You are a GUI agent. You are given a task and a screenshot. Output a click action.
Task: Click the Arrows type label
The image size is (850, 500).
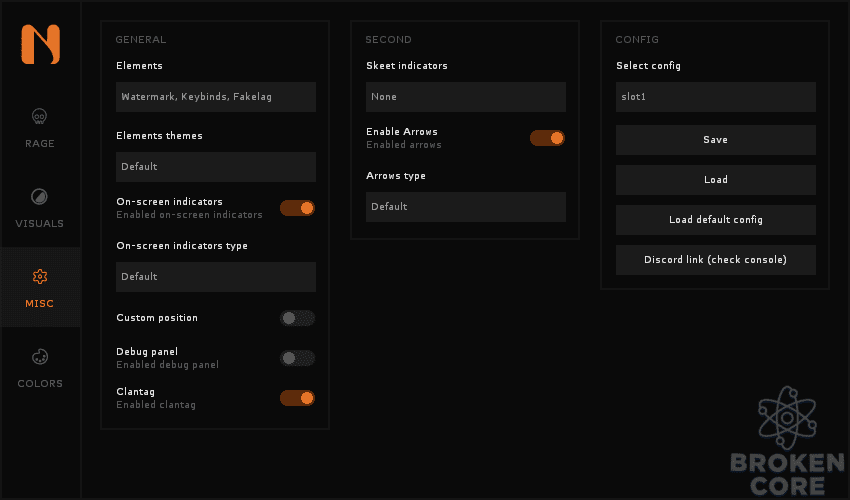396,176
